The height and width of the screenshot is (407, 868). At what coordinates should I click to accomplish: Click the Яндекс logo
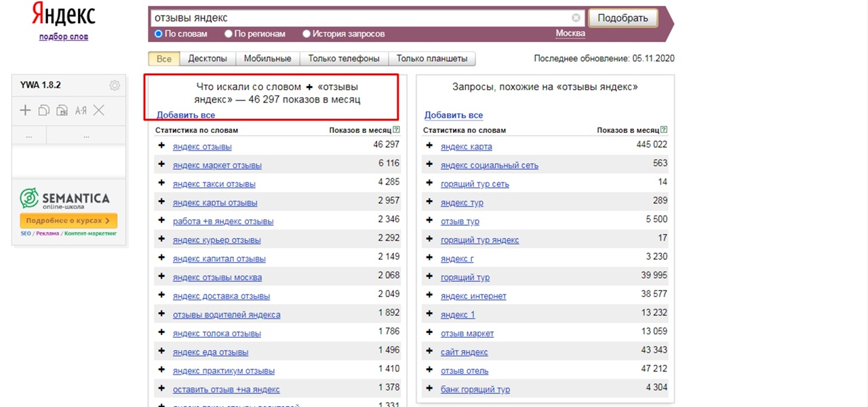pyautogui.click(x=64, y=15)
